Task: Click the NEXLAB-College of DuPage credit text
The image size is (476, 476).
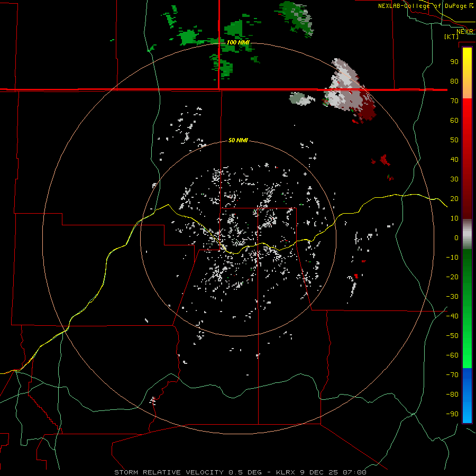Action: coord(425,6)
